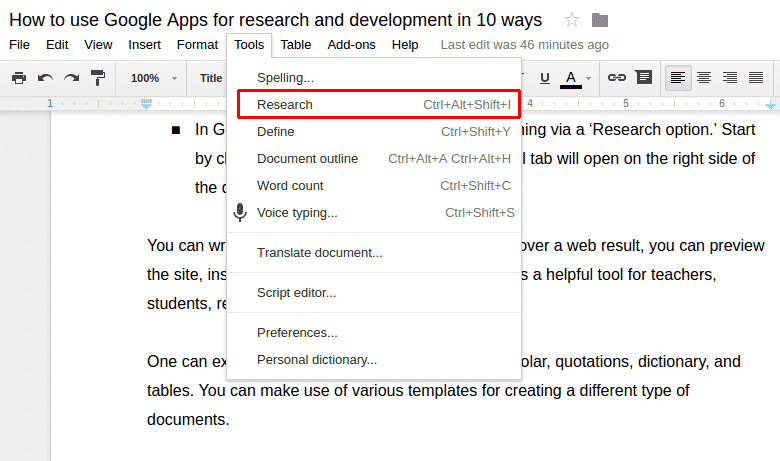Open the Move to folder icon

[600, 20]
